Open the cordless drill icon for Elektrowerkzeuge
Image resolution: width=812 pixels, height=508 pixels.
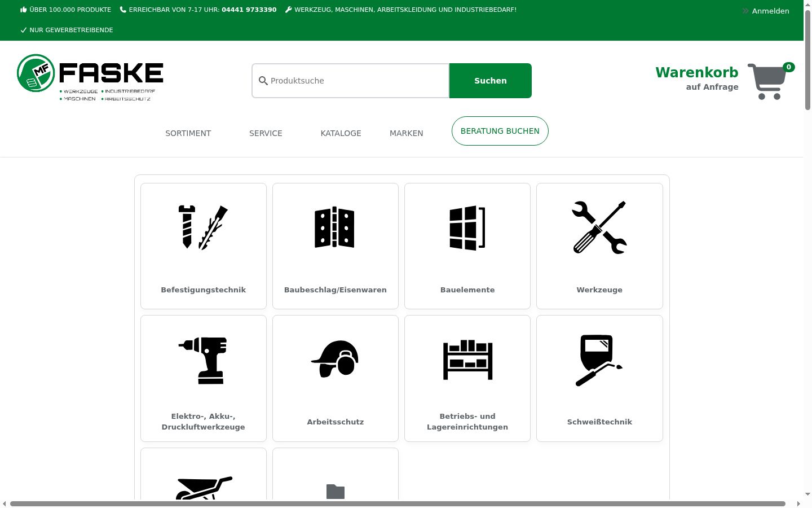pos(203,360)
